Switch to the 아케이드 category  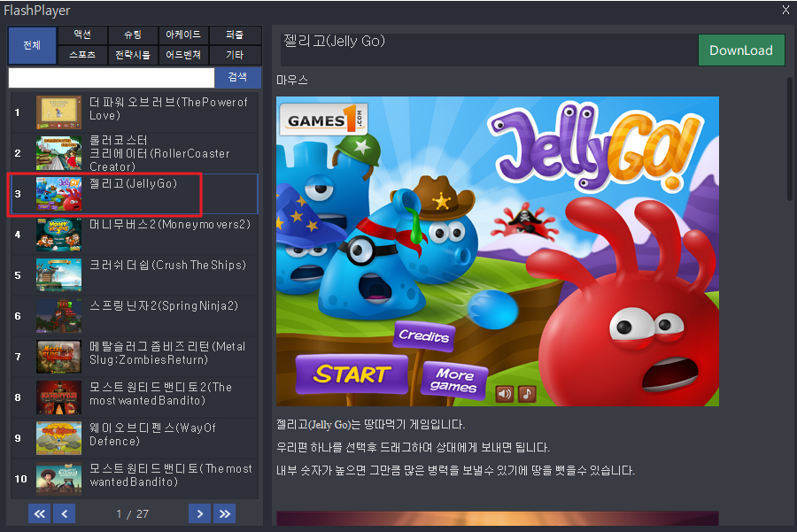coord(183,35)
